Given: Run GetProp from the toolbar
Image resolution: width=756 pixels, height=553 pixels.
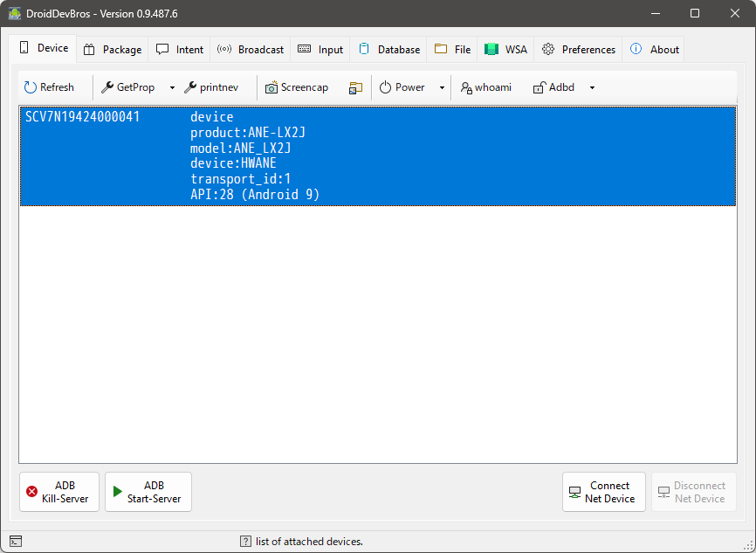Looking at the screenshot, I should pos(128,87).
